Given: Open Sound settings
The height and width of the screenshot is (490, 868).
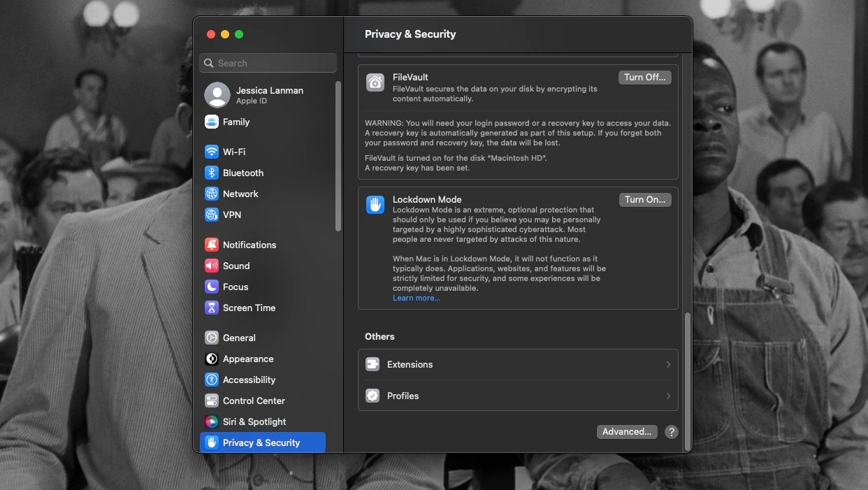Looking at the screenshot, I should 236,266.
